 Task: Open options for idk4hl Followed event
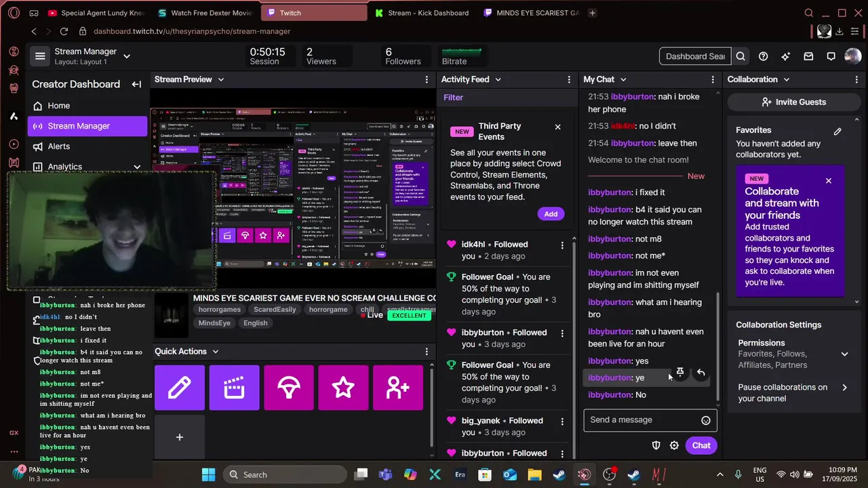click(x=561, y=245)
